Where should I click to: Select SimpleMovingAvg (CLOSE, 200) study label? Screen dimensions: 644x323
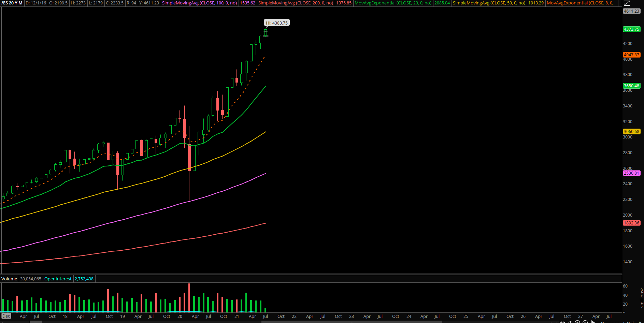[x=296, y=3]
